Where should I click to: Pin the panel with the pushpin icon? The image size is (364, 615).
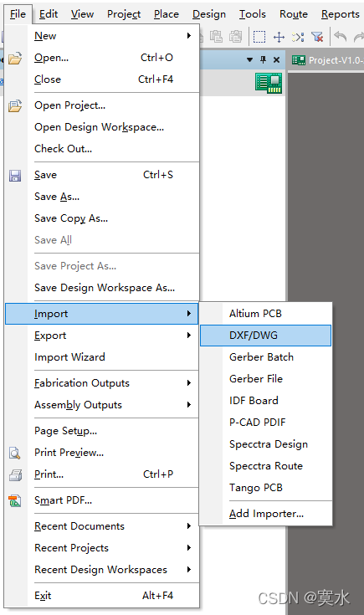coord(264,59)
